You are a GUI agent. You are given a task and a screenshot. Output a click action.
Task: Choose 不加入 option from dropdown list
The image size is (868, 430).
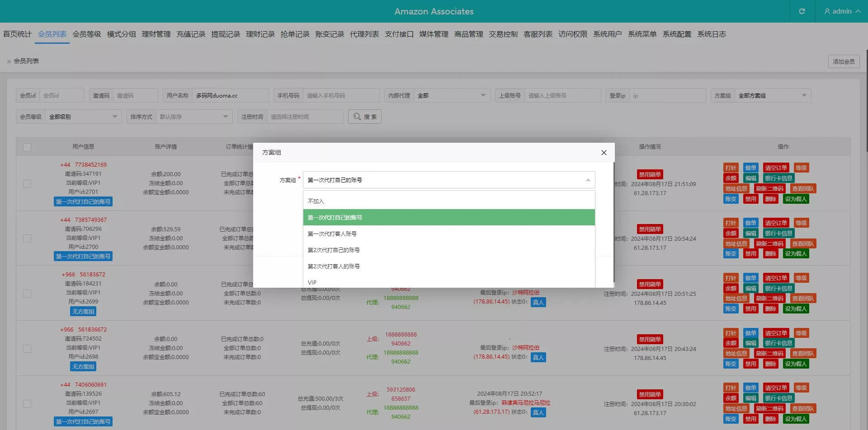coord(316,201)
